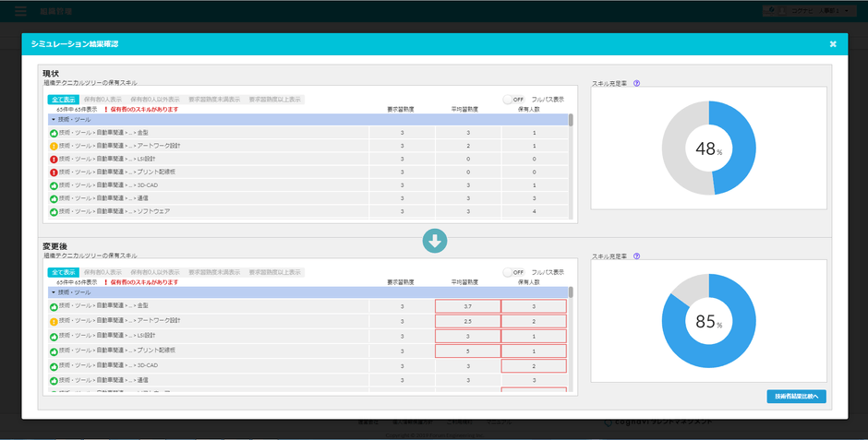Click the green icon for プリント配線板 in 変更後
The height and width of the screenshot is (440, 868).
53,351
